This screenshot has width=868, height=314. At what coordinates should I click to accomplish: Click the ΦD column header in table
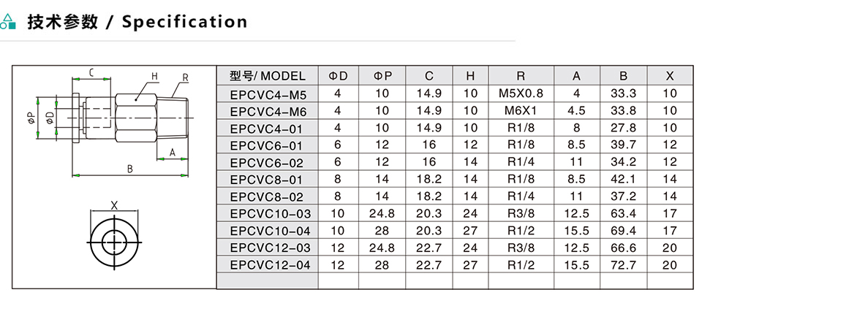click(337, 76)
